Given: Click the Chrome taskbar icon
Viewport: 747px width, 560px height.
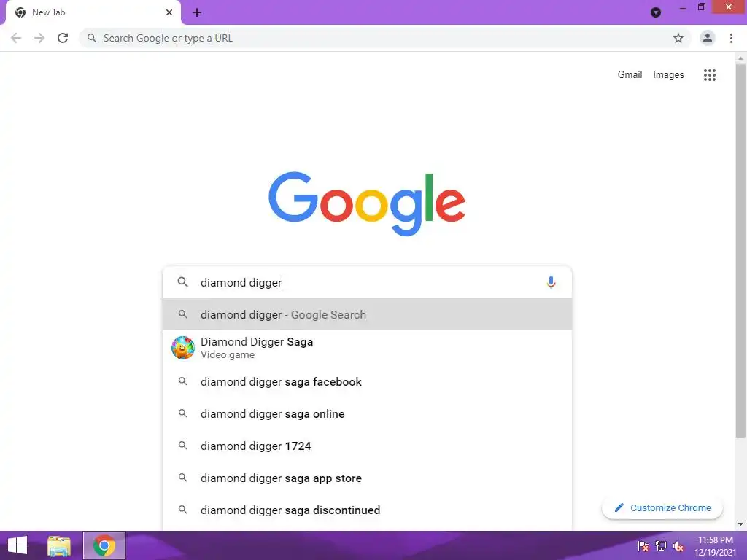Looking at the screenshot, I should (104, 545).
